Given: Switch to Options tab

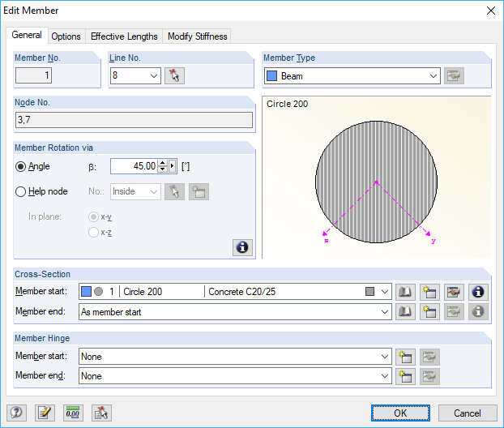Looking at the screenshot, I should [x=66, y=36].
